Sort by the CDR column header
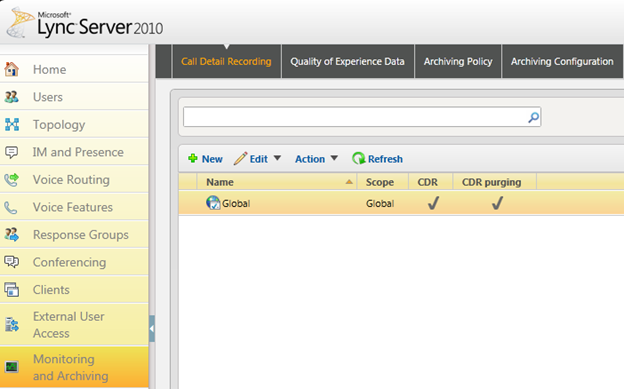624x389 pixels. pyautogui.click(x=431, y=182)
